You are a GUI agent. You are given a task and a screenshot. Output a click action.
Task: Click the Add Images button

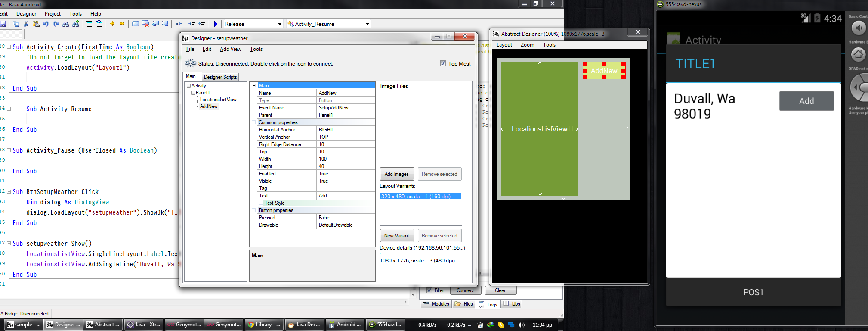(x=397, y=174)
